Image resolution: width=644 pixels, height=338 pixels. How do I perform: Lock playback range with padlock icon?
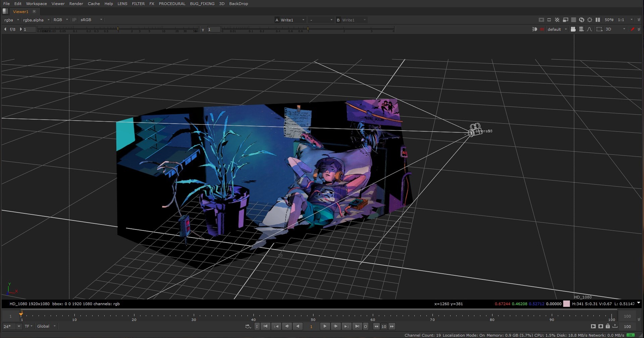pyautogui.click(x=608, y=326)
